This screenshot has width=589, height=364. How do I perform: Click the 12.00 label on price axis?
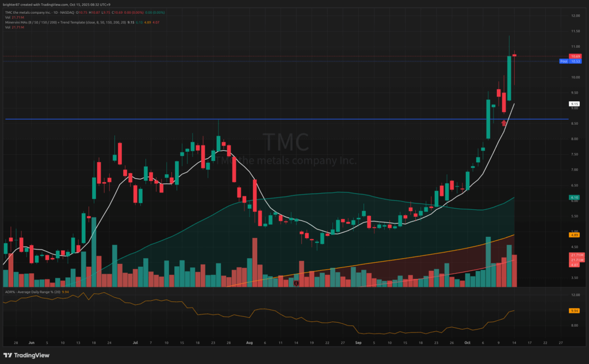(574, 16)
